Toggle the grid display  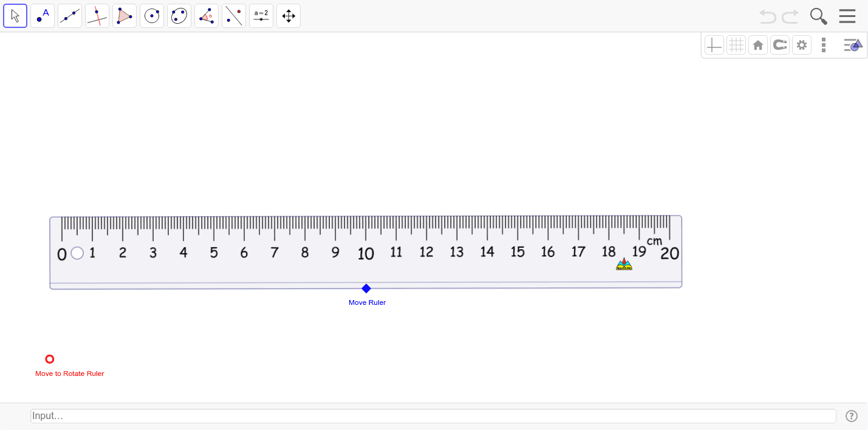click(x=736, y=44)
